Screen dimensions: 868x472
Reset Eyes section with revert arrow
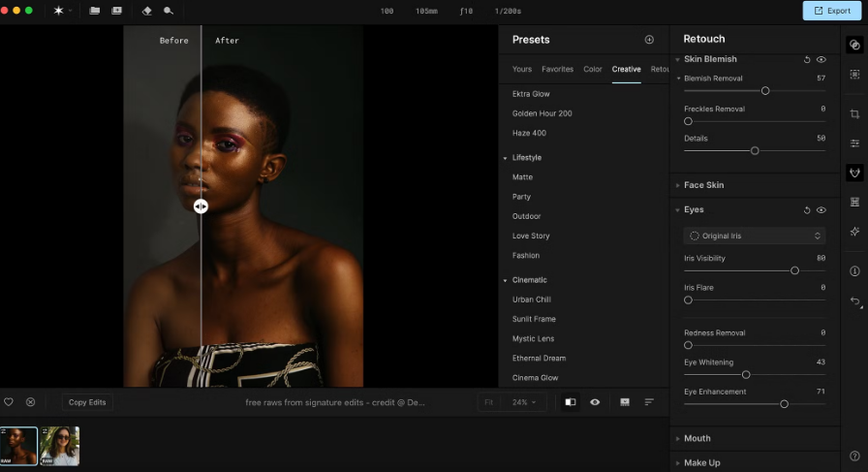point(807,210)
